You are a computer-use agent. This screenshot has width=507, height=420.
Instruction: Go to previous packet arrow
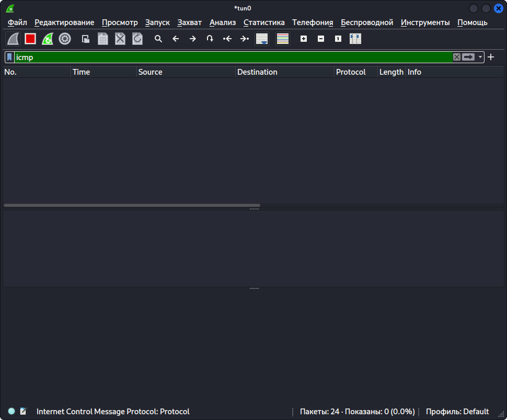tap(176, 39)
